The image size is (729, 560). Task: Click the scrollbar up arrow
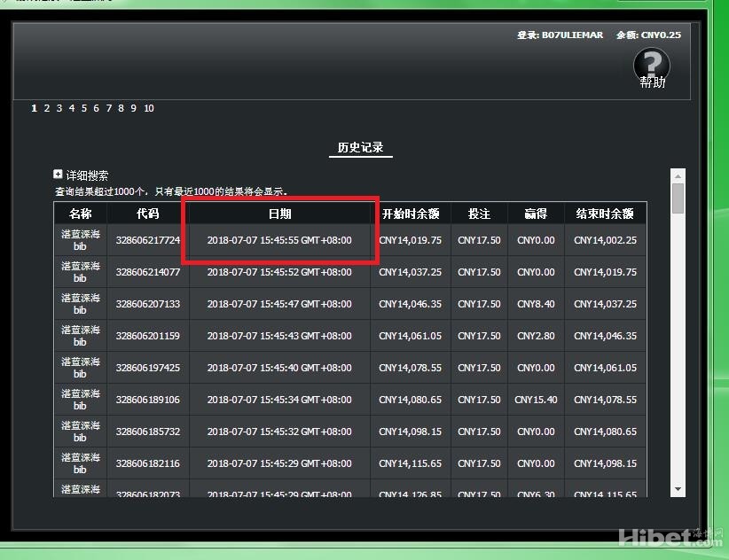point(678,175)
